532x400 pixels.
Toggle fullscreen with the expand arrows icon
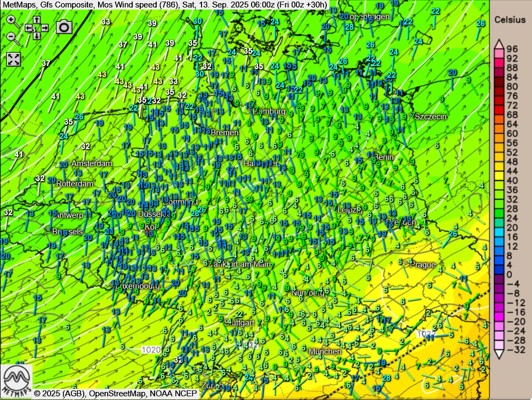13,59
